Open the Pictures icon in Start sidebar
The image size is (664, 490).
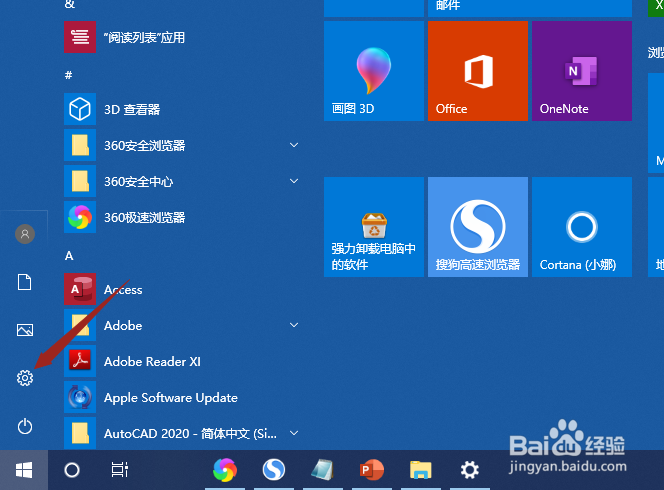(25, 330)
